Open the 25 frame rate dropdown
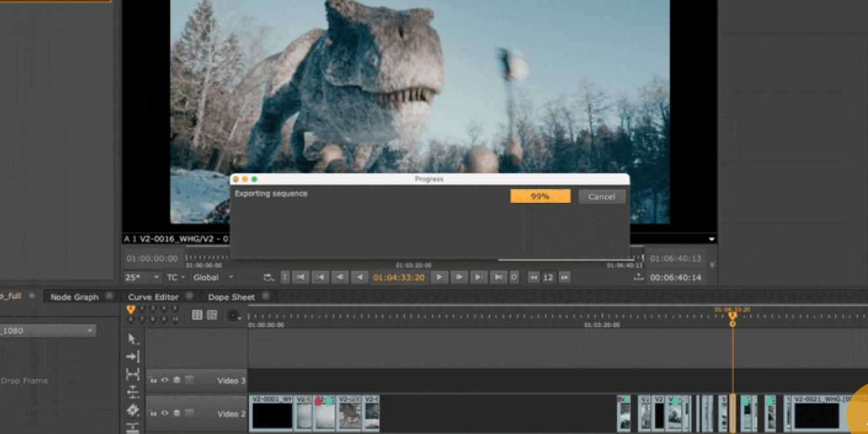868x434 pixels. coord(143,277)
